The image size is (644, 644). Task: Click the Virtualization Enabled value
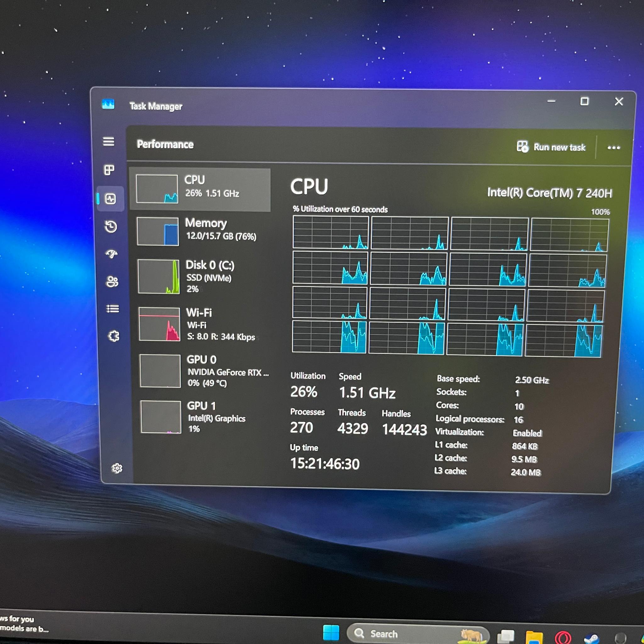point(527,433)
